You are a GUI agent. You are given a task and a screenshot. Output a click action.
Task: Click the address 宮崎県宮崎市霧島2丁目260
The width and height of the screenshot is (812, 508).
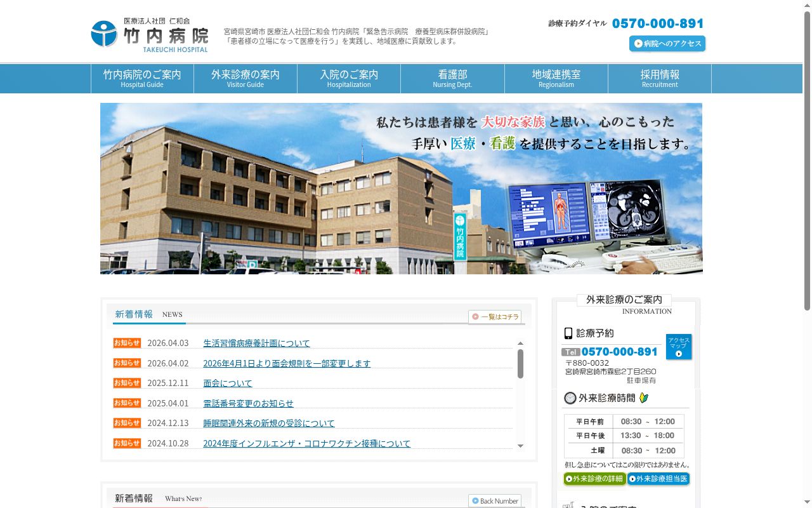pos(610,371)
